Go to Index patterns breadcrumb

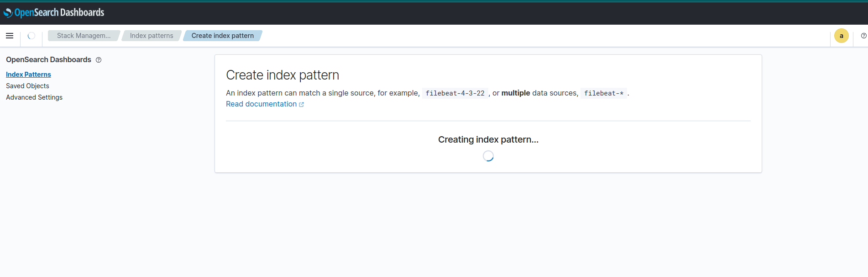(x=152, y=36)
